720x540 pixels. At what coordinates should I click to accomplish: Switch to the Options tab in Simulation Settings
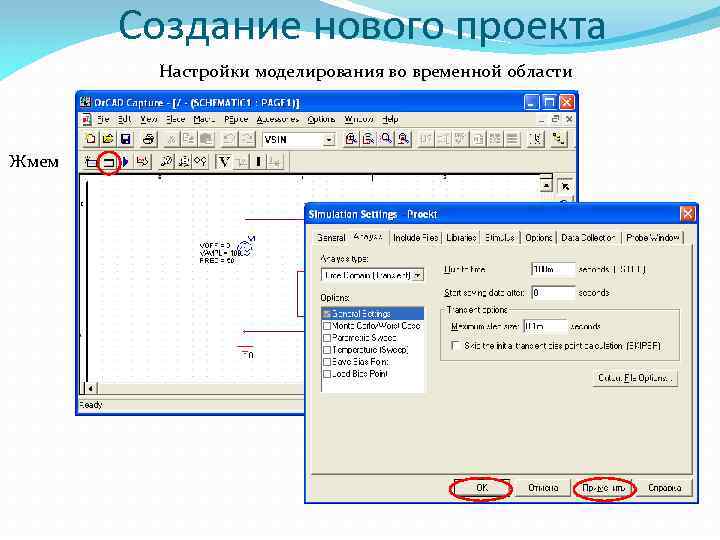point(538,238)
